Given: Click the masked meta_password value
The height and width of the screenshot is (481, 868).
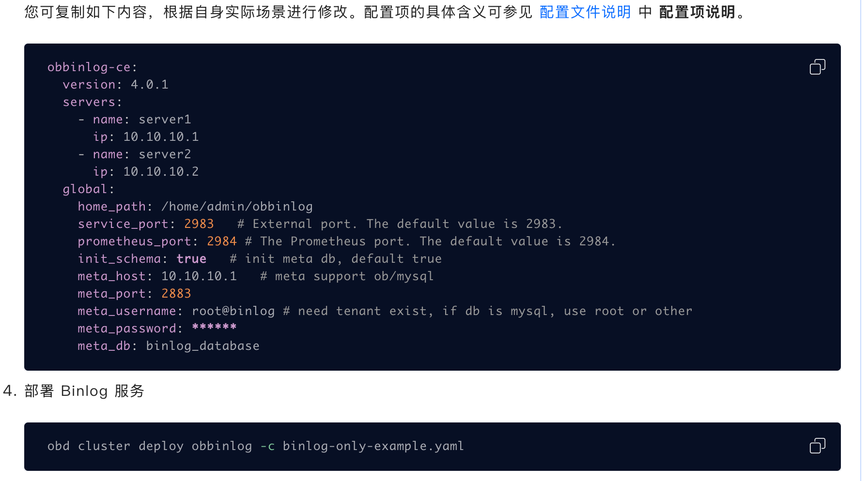Looking at the screenshot, I should pos(214,328).
